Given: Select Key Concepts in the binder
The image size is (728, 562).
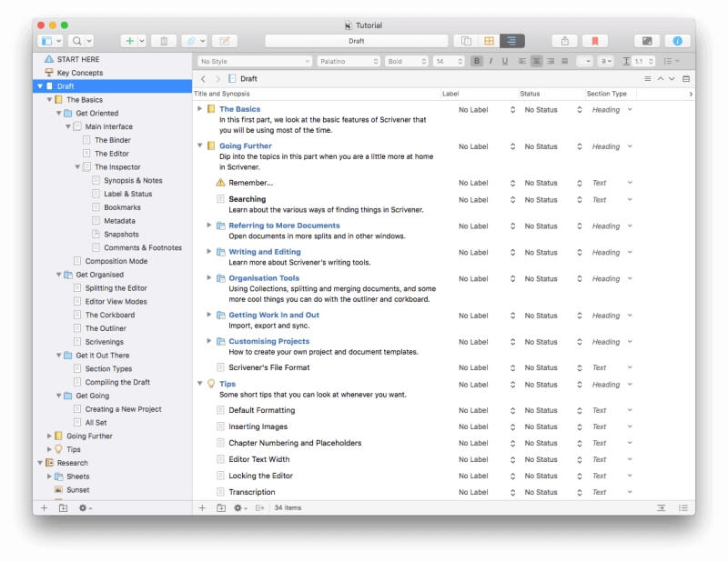Looking at the screenshot, I should pyautogui.click(x=80, y=73).
